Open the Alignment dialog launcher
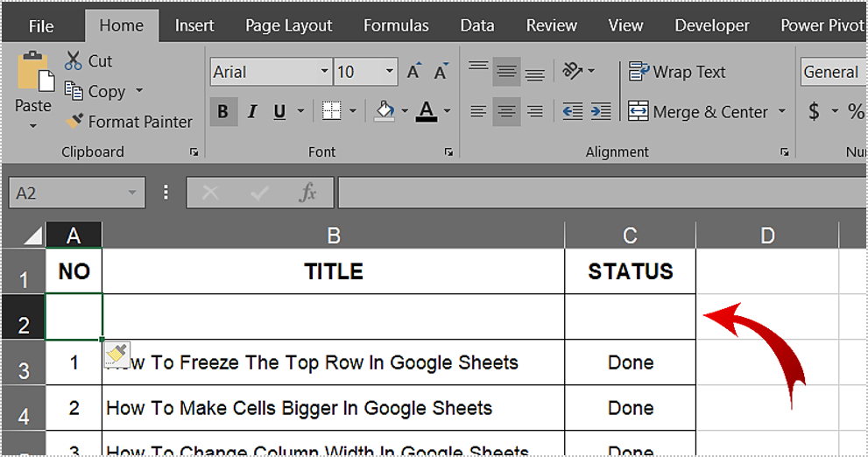The height and width of the screenshot is (457, 868). pos(785,151)
